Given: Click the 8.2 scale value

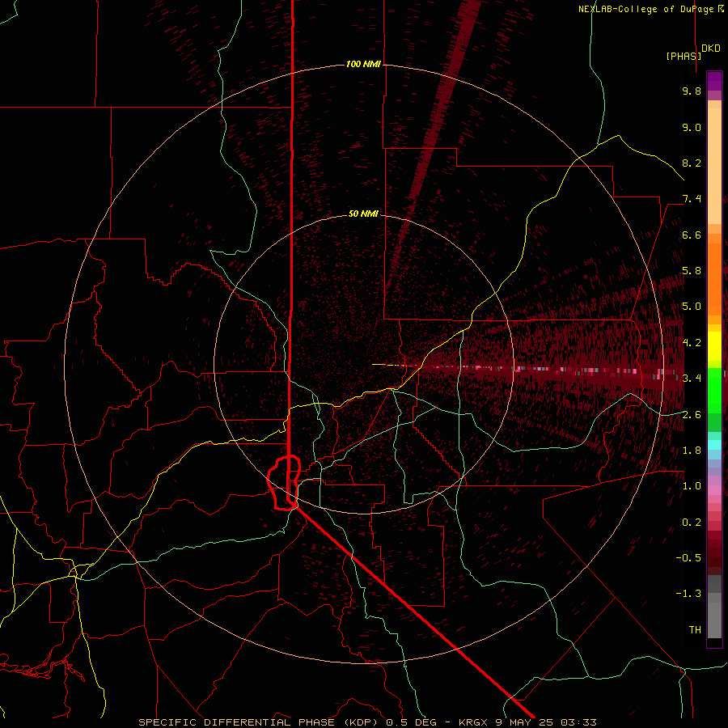Looking at the screenshot, I should tap(692, 163).
